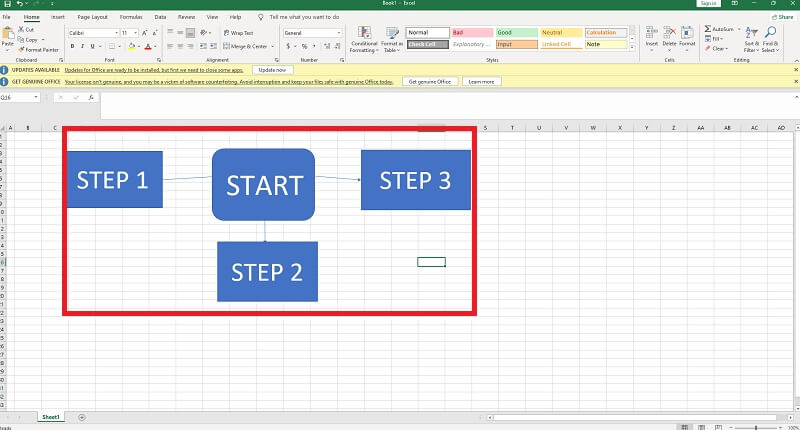The height and width of the screenshot is (430, 800).
Task: Click the Decrease Font Size icon
Action: click(x=155, y=33)
